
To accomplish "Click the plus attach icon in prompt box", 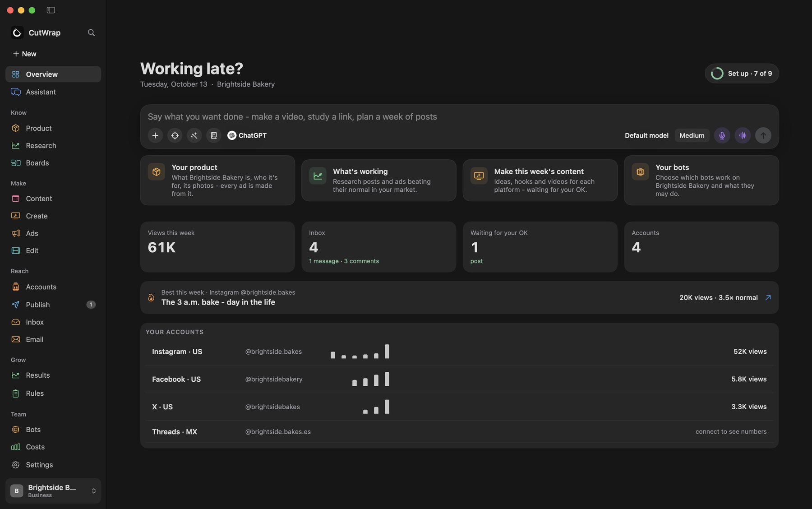I will [155, 135].
